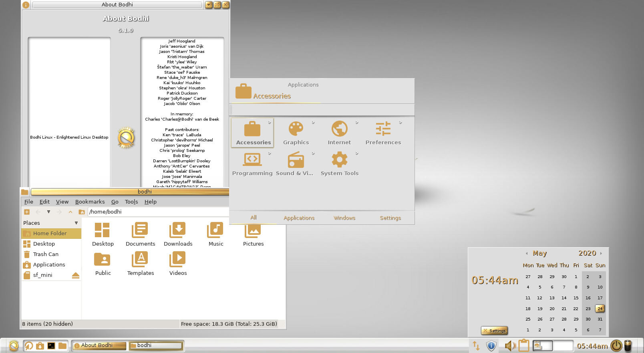Select the Music folder icon
The height and width of the screenshot is (353, 644).
tap(216, 234)
